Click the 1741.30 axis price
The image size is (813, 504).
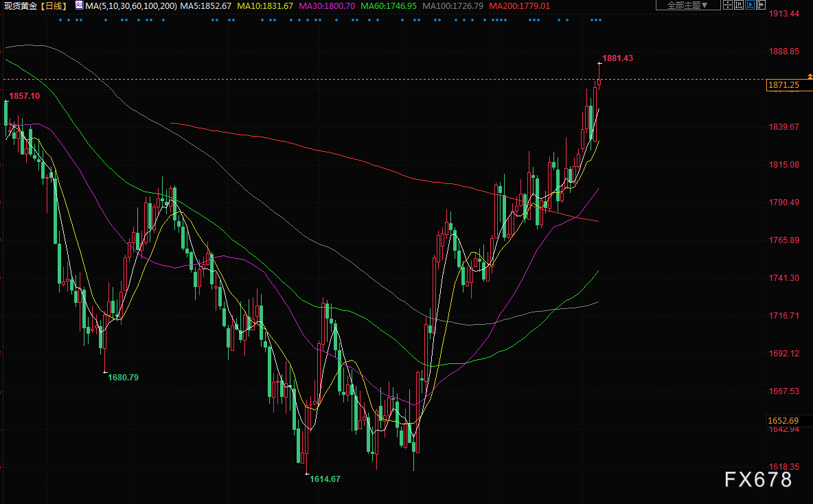pyautogui.click(x=784, y=278)
